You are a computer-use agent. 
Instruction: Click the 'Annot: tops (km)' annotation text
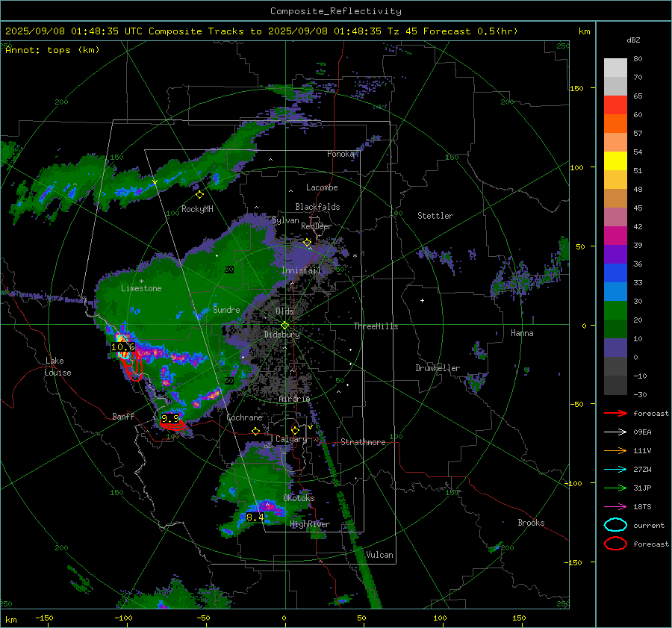click(x=52, y=50)
